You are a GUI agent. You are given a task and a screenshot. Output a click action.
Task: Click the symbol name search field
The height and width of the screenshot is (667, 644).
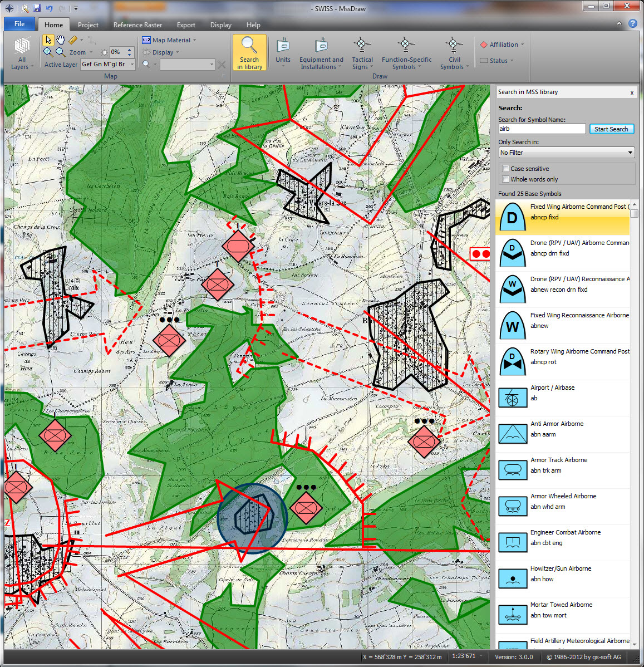point(542,129)
